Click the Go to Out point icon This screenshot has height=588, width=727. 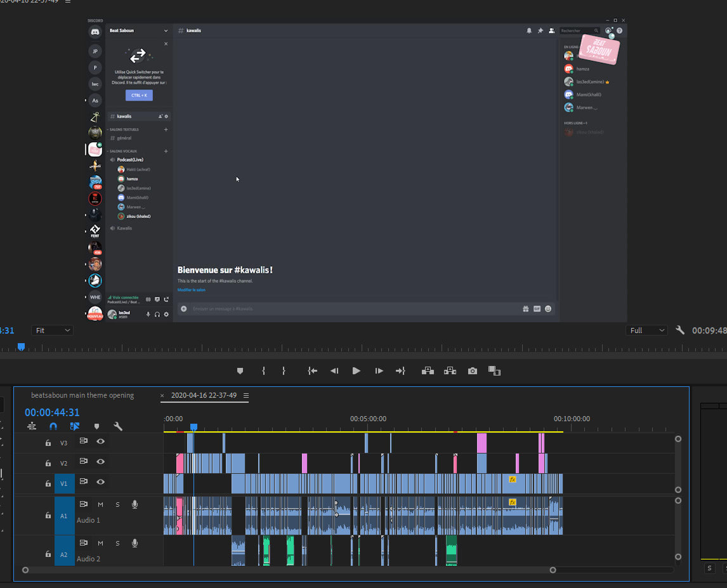tap(400, 371)
